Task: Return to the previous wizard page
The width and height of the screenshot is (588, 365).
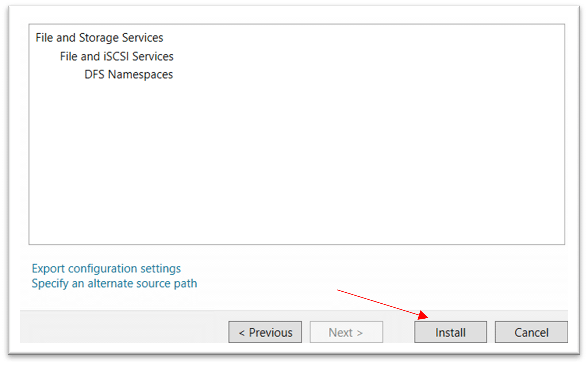Action: [265, 332]
